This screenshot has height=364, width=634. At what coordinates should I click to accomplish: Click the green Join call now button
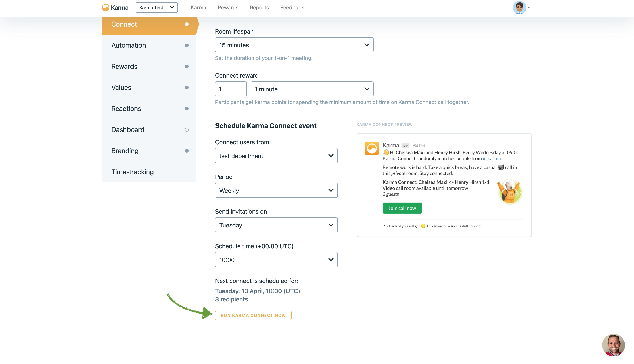point(402,208)
